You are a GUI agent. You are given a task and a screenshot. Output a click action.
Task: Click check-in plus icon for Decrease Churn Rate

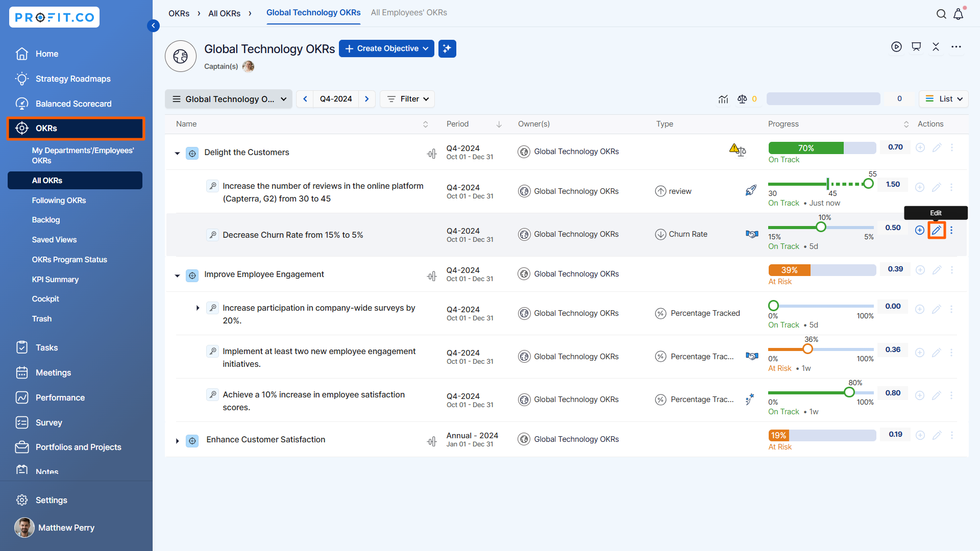point(919,230)
